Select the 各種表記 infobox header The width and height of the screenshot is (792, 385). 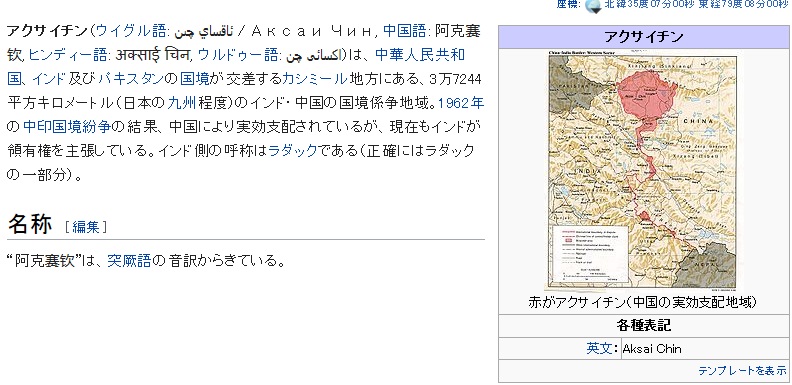(644, 325)
